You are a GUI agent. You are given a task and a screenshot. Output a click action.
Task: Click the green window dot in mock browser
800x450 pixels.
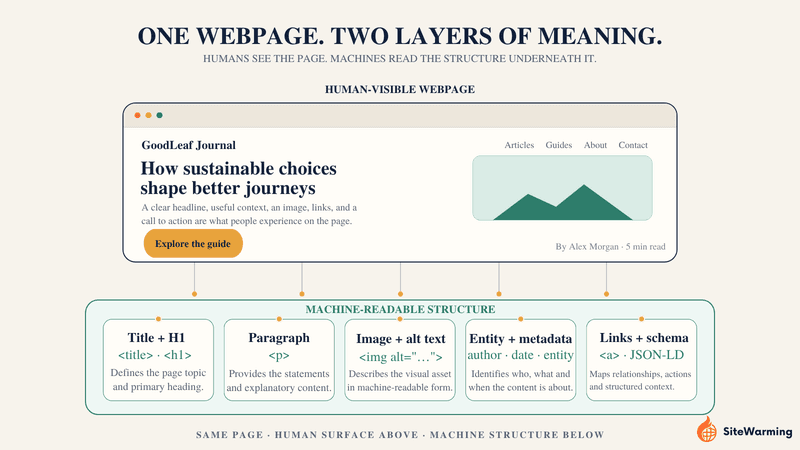coord(160,115)
